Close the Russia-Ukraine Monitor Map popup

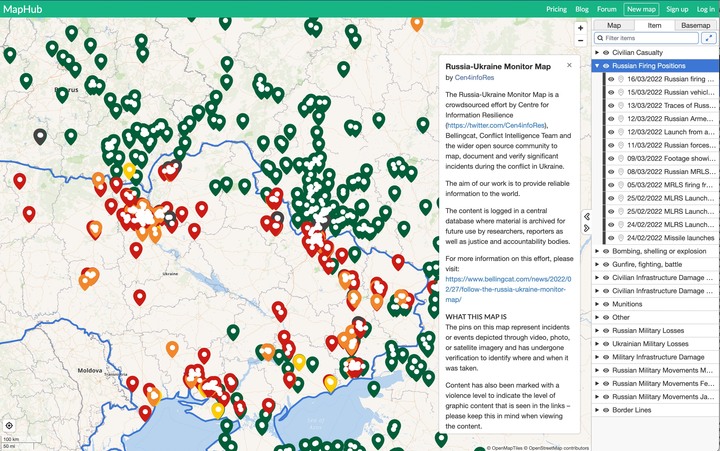569,65
